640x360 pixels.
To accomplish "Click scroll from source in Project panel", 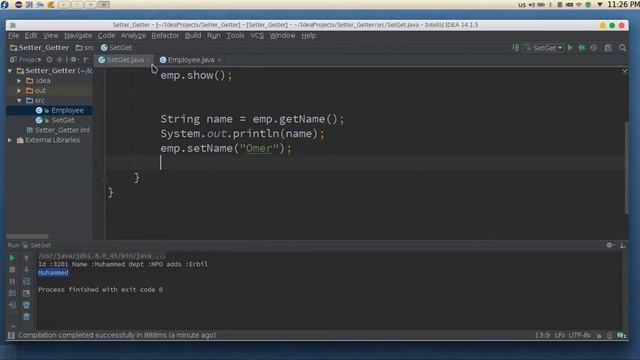I will point(49,60).
